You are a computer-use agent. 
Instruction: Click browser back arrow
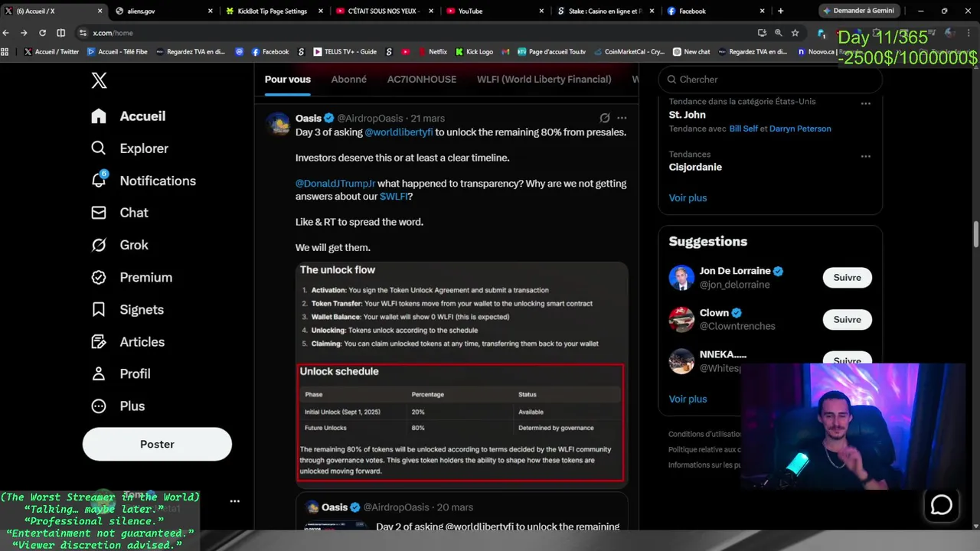[x=6, y=33]
